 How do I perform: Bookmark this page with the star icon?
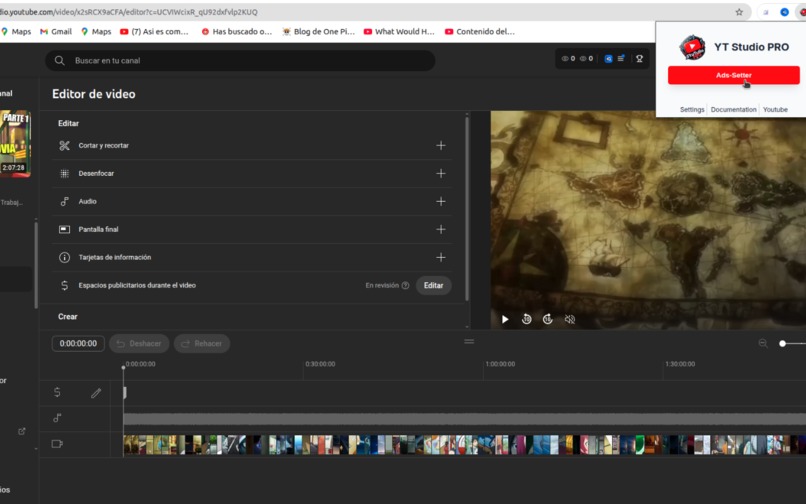[739, 12]
